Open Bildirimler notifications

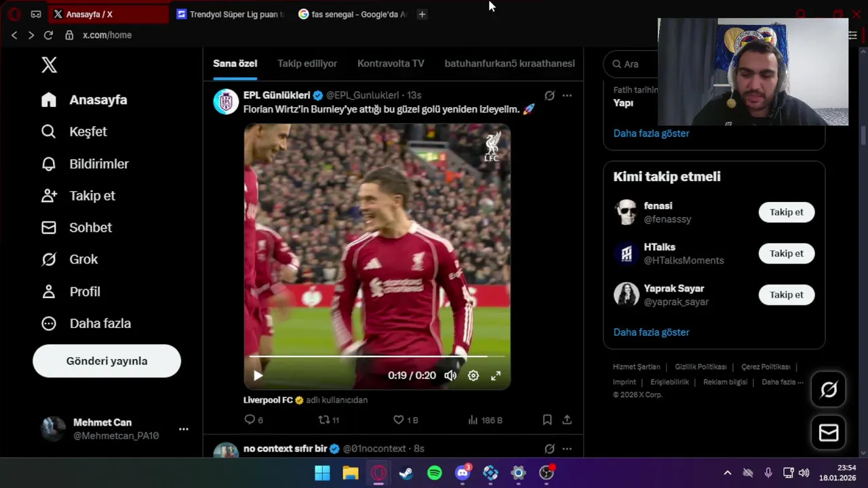click(x=85, y=164)
